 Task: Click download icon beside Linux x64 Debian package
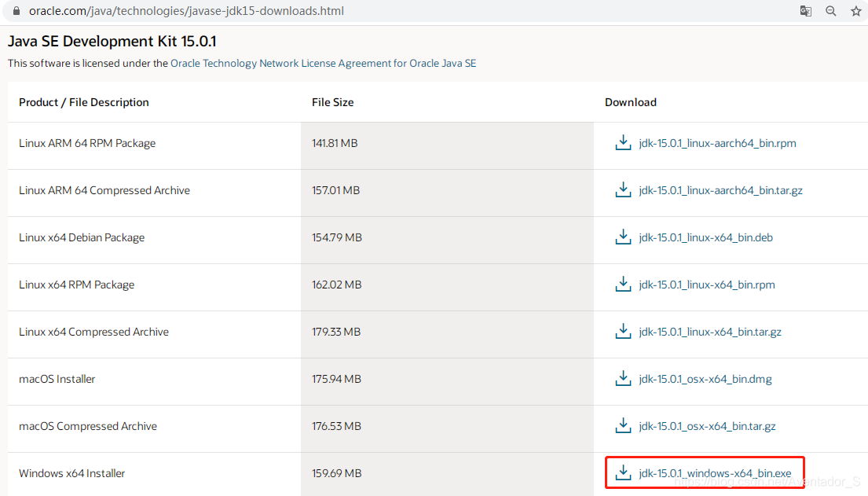pyautogui.click(x=623, y=237)
